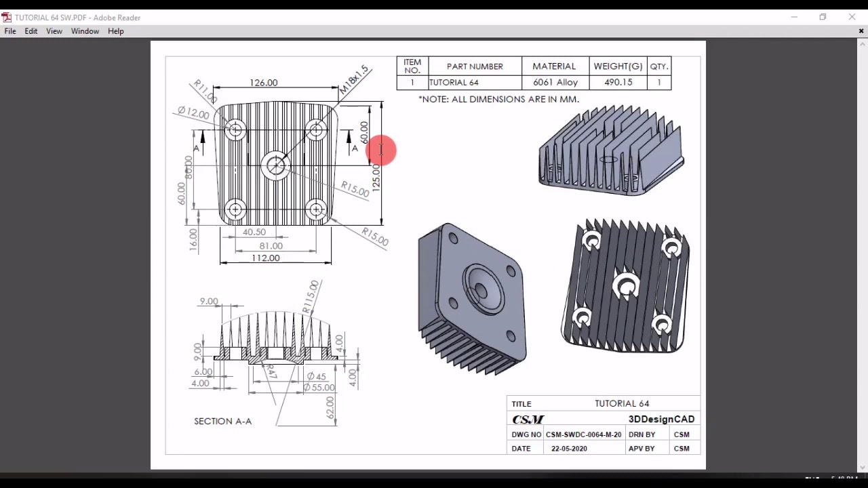This screenshot has width=868, height=488.
Task: Click the PART NUMBER table header
Action: coord(475,66)
